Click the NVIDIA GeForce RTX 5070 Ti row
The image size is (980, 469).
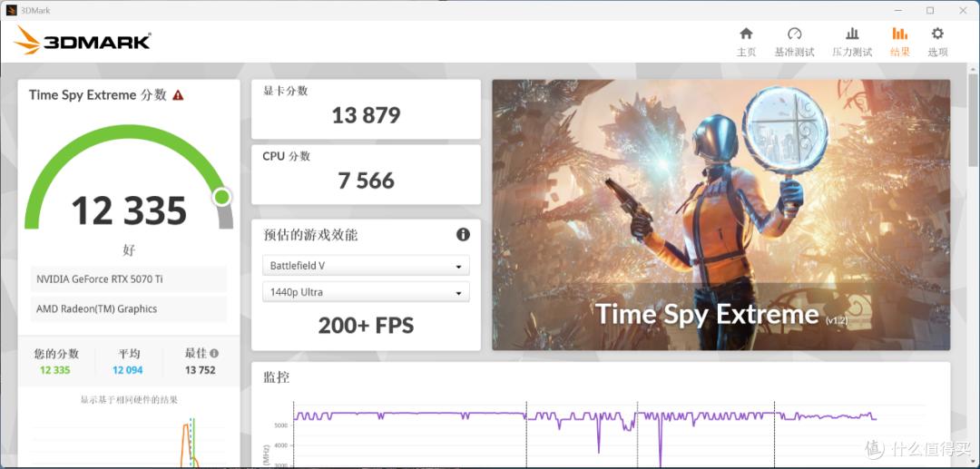click(129, 279)
